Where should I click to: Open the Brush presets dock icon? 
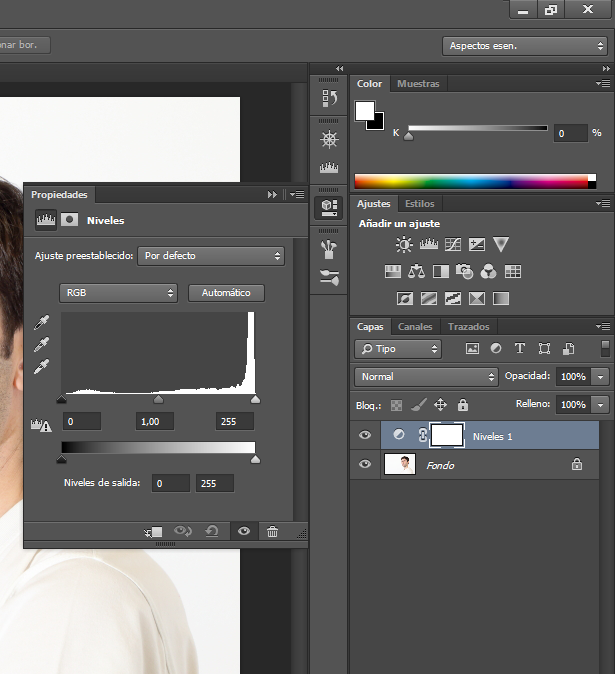coord(329,249)
